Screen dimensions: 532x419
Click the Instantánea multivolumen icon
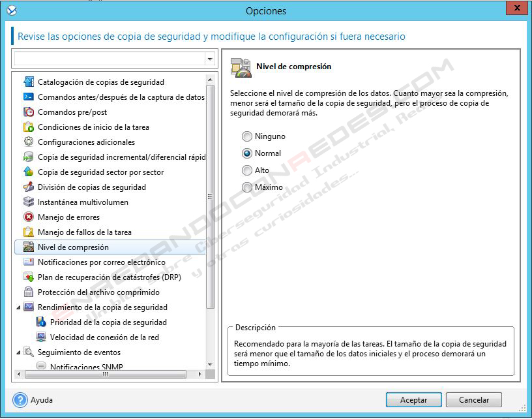(28, 202)
